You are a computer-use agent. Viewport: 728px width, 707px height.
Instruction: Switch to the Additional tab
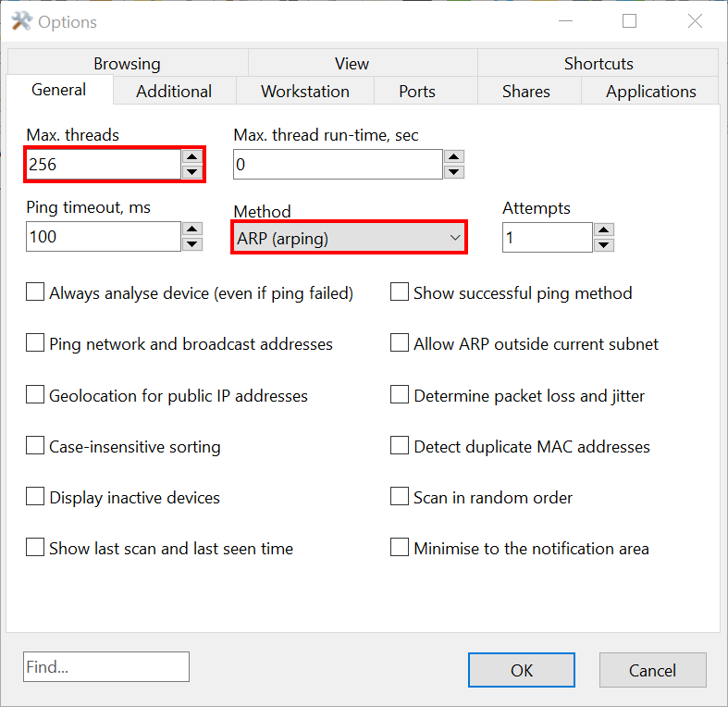[x=174, y=91]
